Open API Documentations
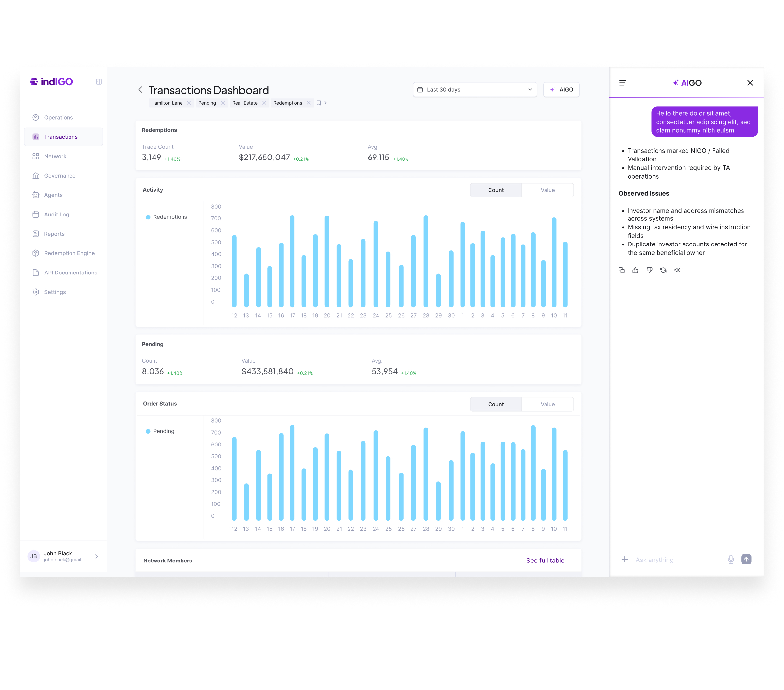Viewport: 784px width, 690px height. point(64,273)
